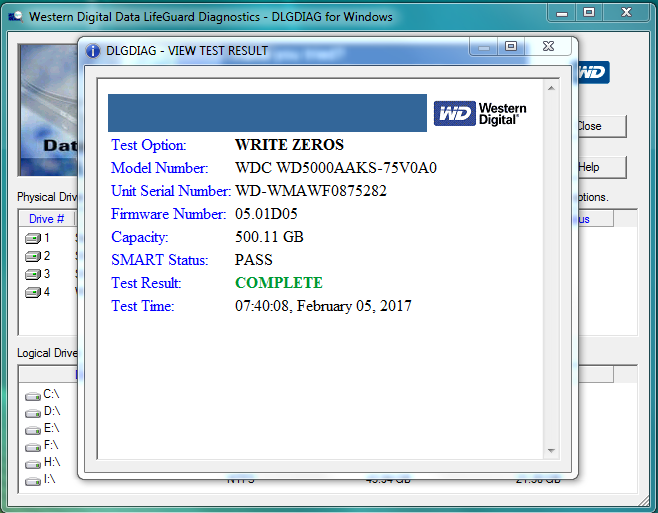Sort by the Drive # column header
The image size is (658, 513).
[x=46, y=219]
